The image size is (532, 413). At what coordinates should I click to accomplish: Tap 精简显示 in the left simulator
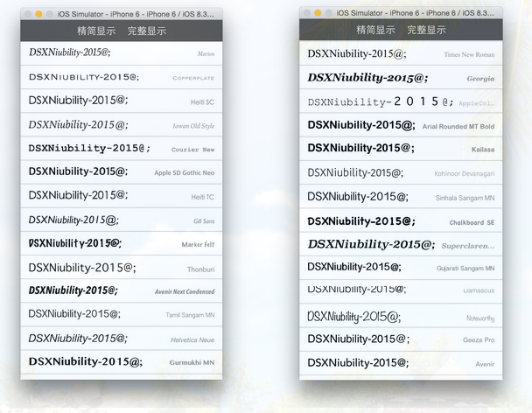pyautogui.click(x=94, y=31)
